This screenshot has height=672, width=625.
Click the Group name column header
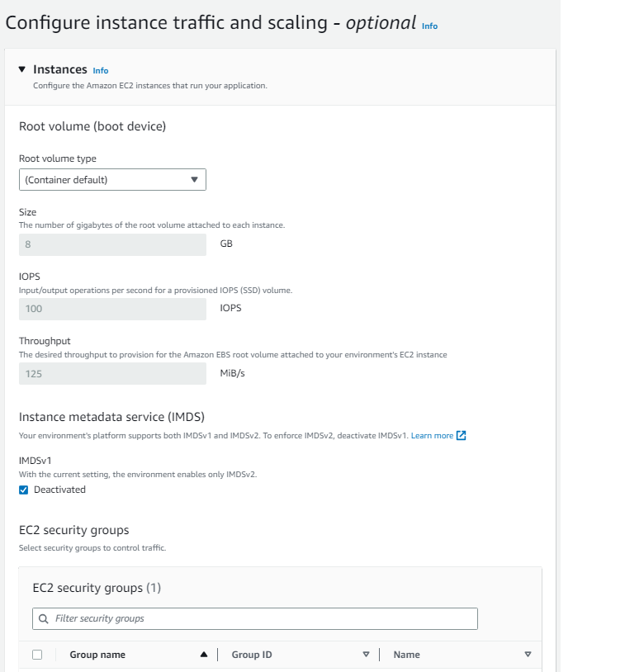[97, 655]
